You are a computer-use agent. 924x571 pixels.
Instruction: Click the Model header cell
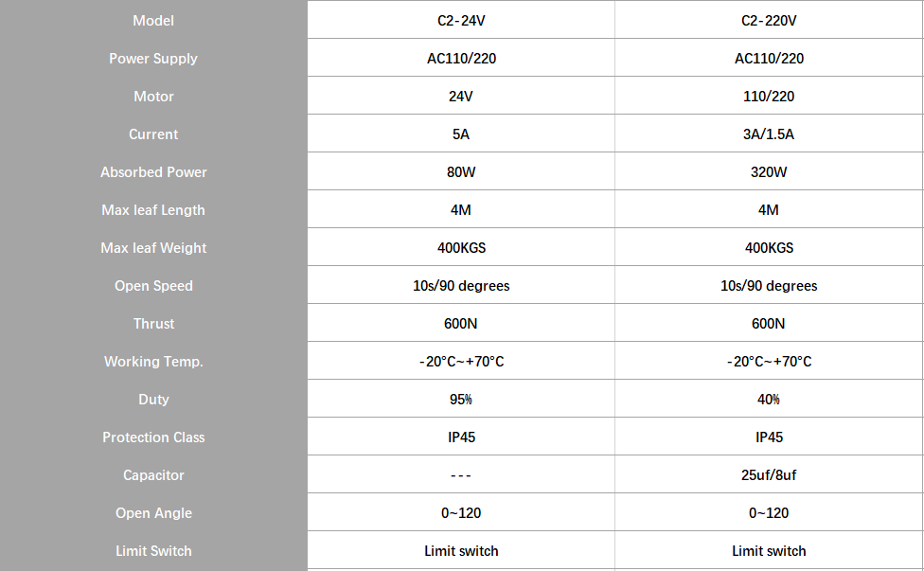pos(153,21)
